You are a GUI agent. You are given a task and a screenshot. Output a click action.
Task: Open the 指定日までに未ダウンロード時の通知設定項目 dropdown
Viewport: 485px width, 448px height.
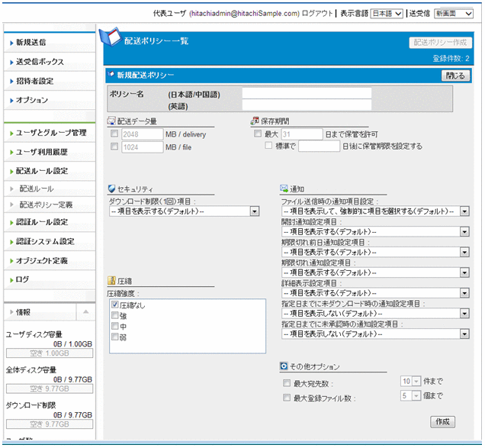tap(375, 314)
